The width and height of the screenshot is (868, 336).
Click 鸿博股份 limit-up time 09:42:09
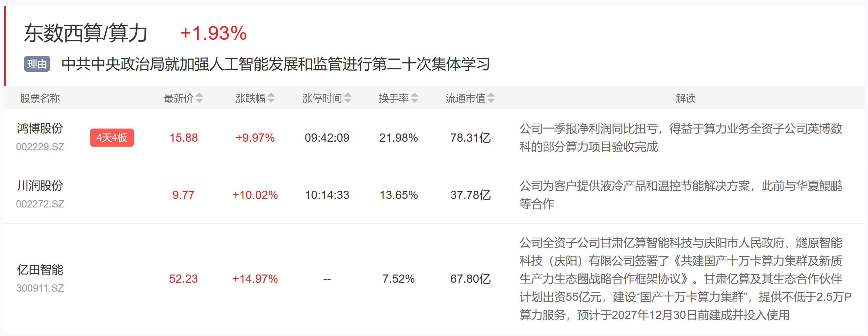[x=327, y=138]
